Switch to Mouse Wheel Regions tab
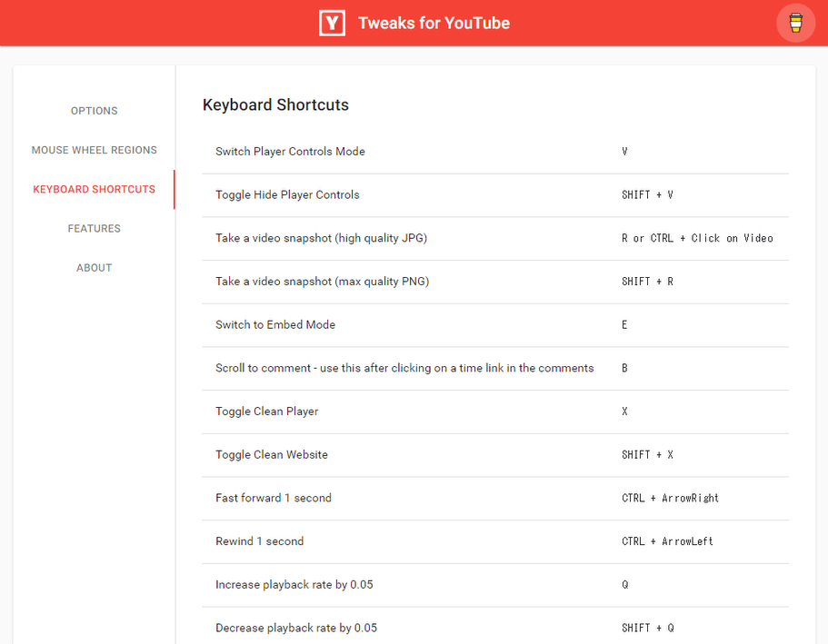This screenshot has width=828, height=644. (x=94, y=150)
